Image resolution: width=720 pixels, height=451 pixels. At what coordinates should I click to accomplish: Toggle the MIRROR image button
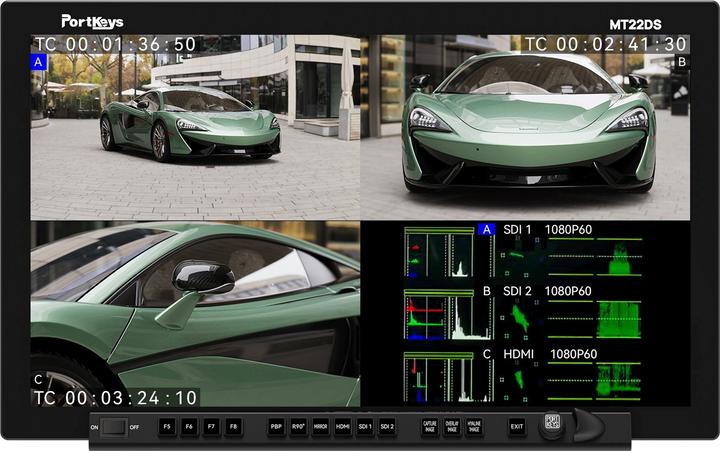[x=320, y=427]
